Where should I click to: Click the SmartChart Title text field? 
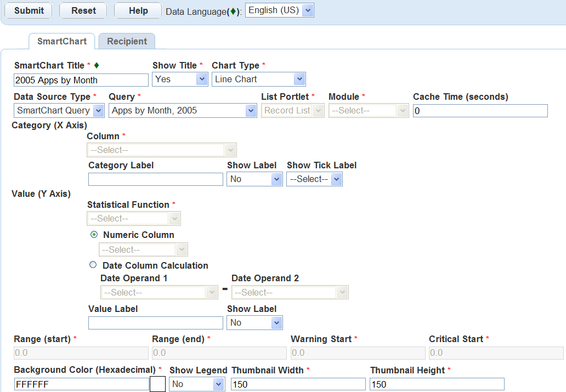click(x=81, y=80)
